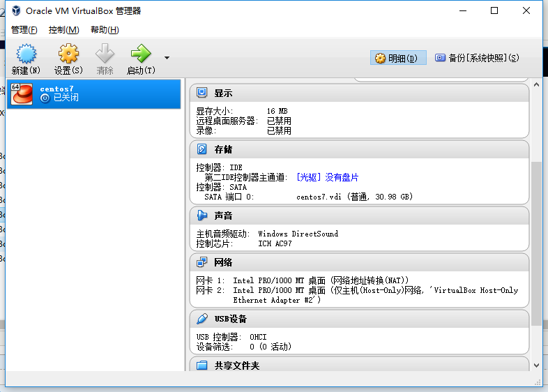Click the 共享文件夹 folder icon
The image size is (548, 392).
click(202, 365)
